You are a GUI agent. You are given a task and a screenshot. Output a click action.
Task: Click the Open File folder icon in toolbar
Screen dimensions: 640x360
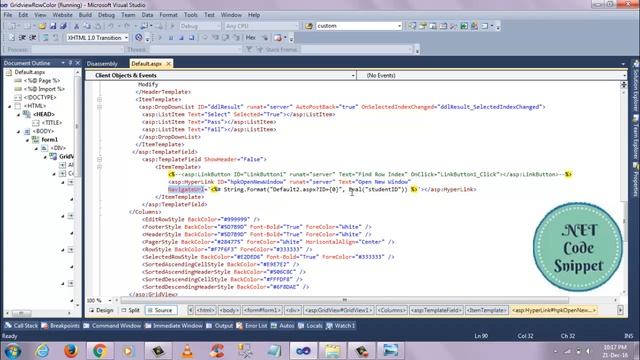(42, 26)
